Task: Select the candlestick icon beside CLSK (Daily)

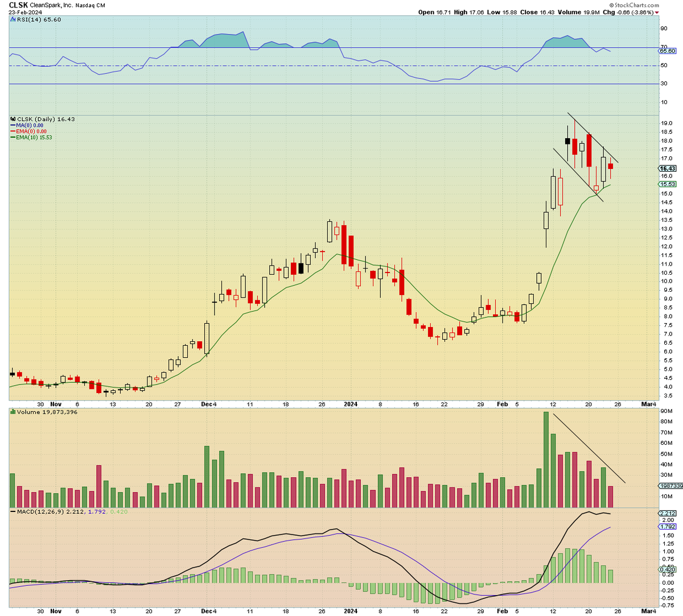Action: [13, 119]
